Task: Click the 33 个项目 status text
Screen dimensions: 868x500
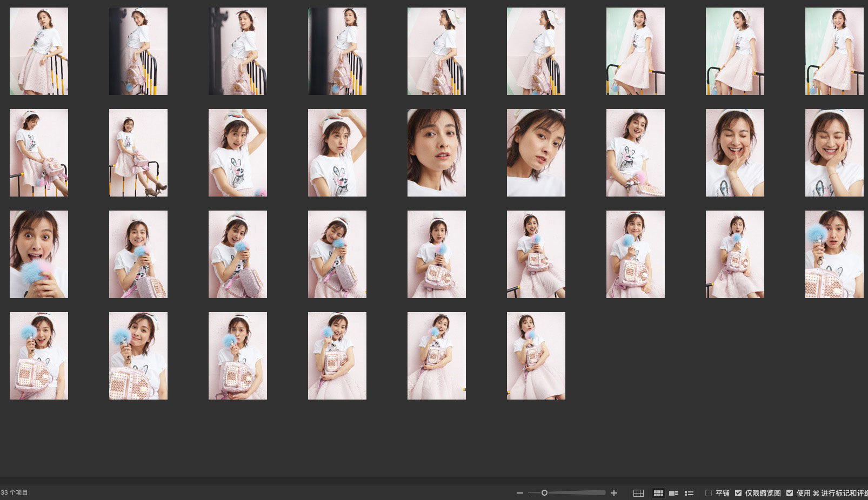Action: point(15,492)
